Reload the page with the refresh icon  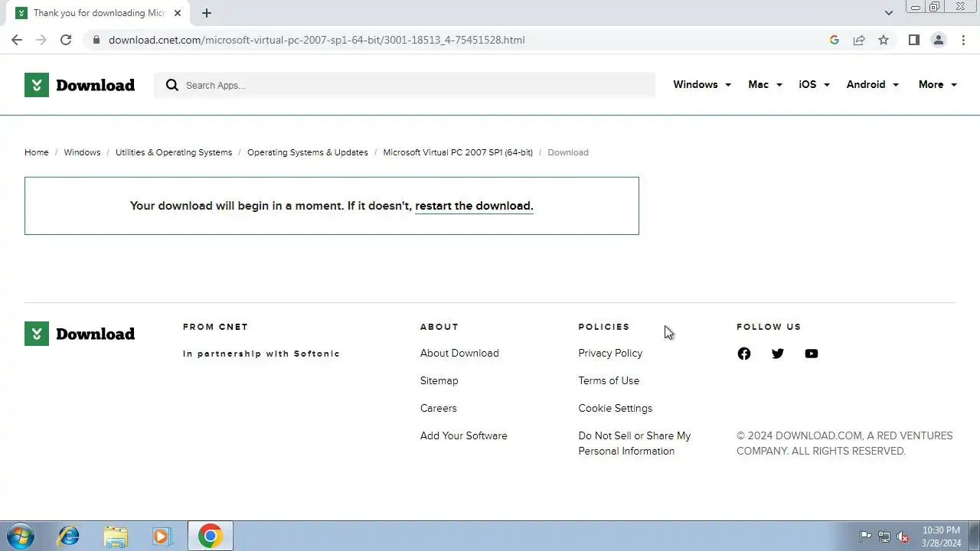tap(66, 40)
